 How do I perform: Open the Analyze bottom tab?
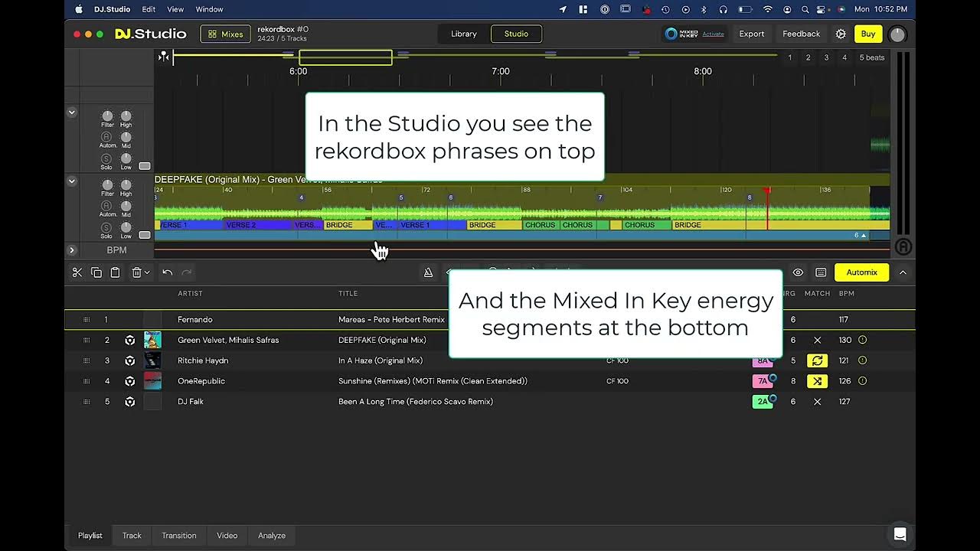[272, 536]
